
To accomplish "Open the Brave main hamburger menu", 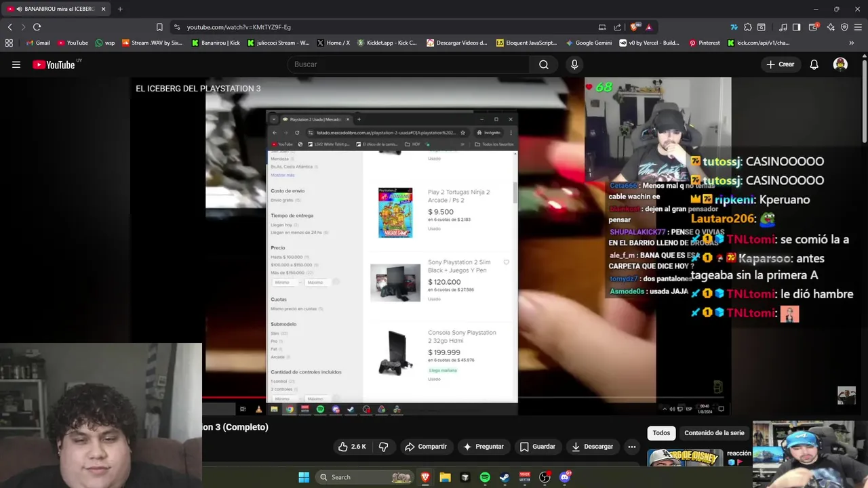I will click(x=859, y=27).
